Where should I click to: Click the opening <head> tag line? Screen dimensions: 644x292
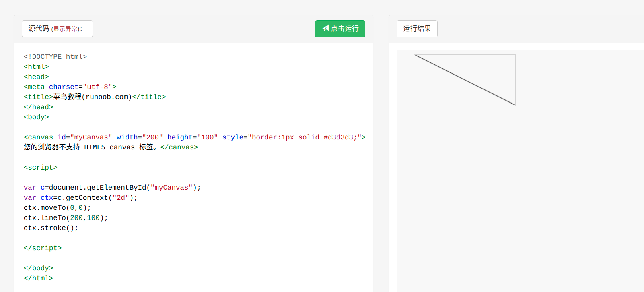click(x=36, y=77)
